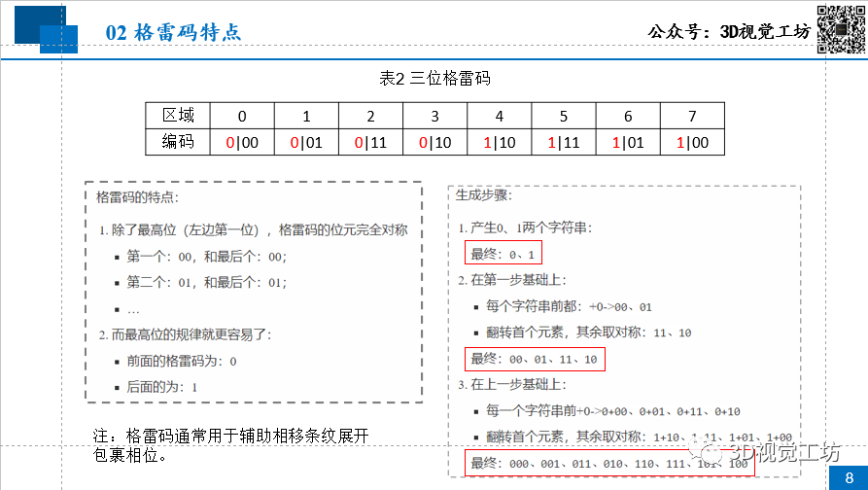
Task: Click bullet '每一个字符串前+0->0+00、0+01、0+11、0+10'
Action: click(x=613, y=411)
